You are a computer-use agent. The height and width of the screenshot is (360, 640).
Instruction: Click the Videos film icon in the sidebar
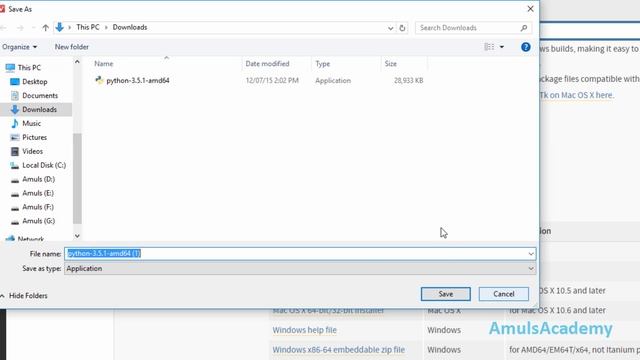pyautogui.click(x=15, y=151)
